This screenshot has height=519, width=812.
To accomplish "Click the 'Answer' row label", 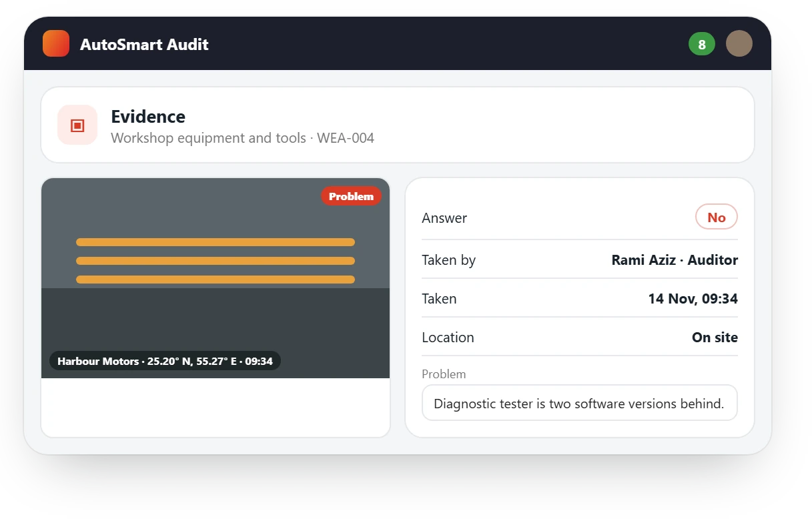I will (x=444, y=218).
